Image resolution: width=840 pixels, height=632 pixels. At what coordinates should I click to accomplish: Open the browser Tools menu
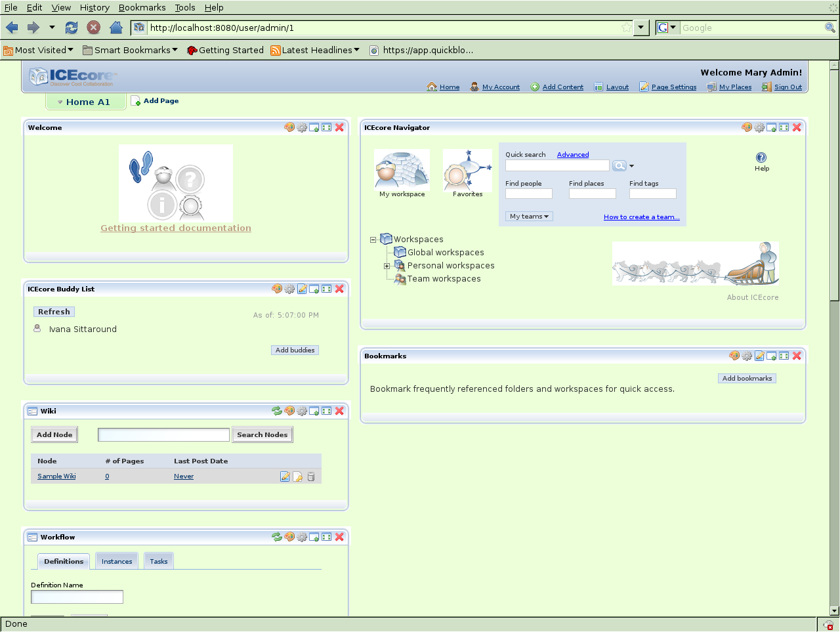point(185,7)
